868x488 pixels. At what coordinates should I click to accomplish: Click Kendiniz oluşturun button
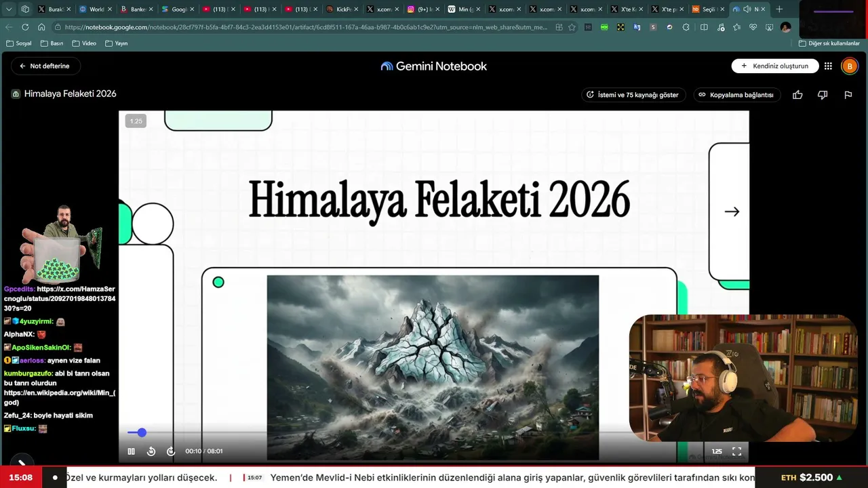774,66
